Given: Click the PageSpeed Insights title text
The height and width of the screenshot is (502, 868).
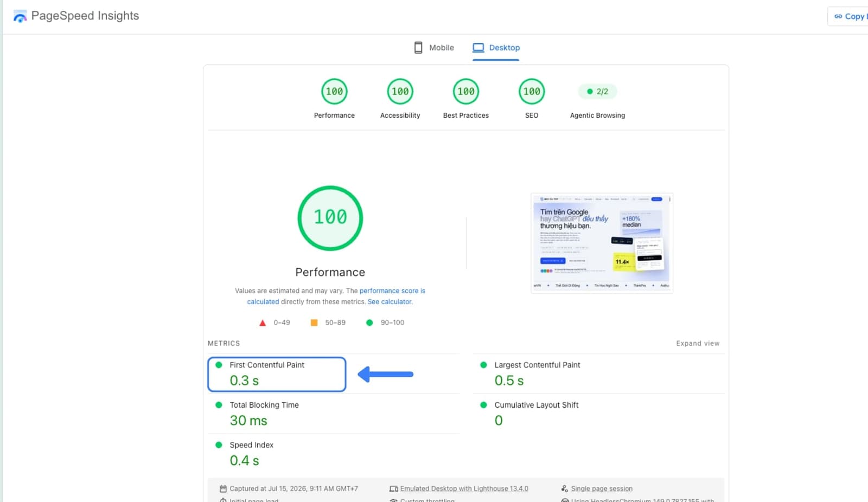Looking at the screenshot, I should 85,16.
